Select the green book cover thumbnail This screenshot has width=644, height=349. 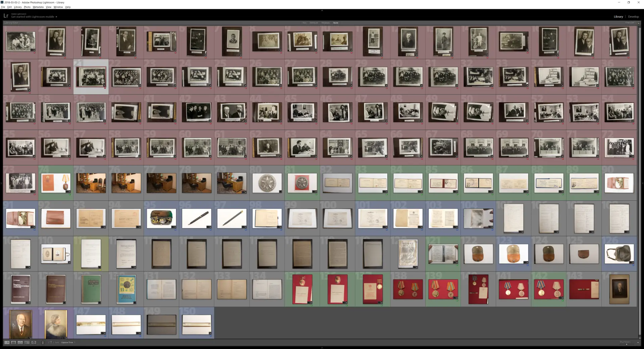click(x=91, y=289)
